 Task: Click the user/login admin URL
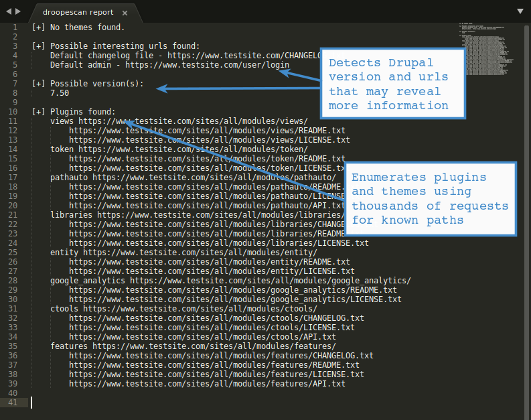coord(208,65)
